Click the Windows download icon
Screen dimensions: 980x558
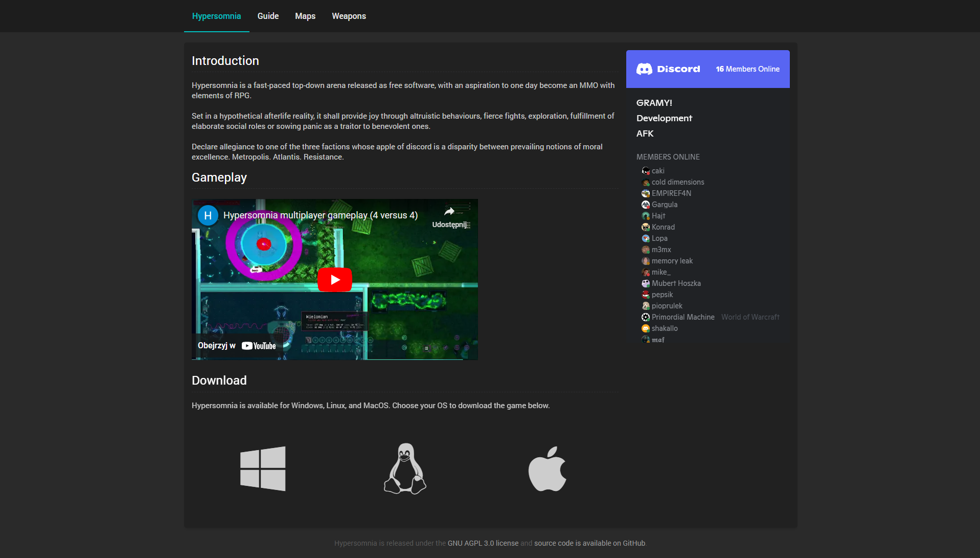pos(263,468)
